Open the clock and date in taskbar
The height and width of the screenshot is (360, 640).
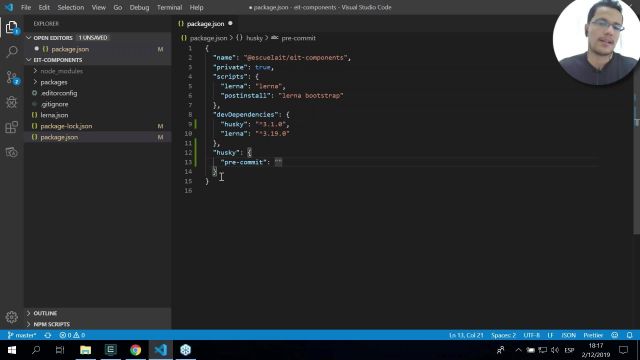[x=596, y=350]
